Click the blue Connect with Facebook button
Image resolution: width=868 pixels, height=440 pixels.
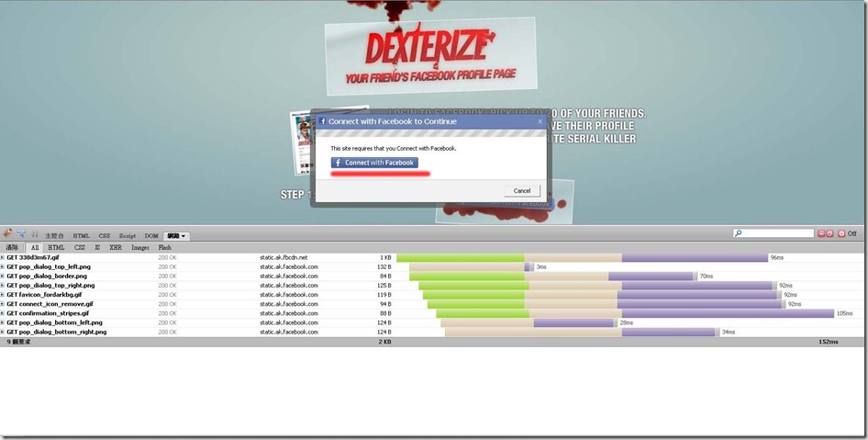tap(374, 163)
